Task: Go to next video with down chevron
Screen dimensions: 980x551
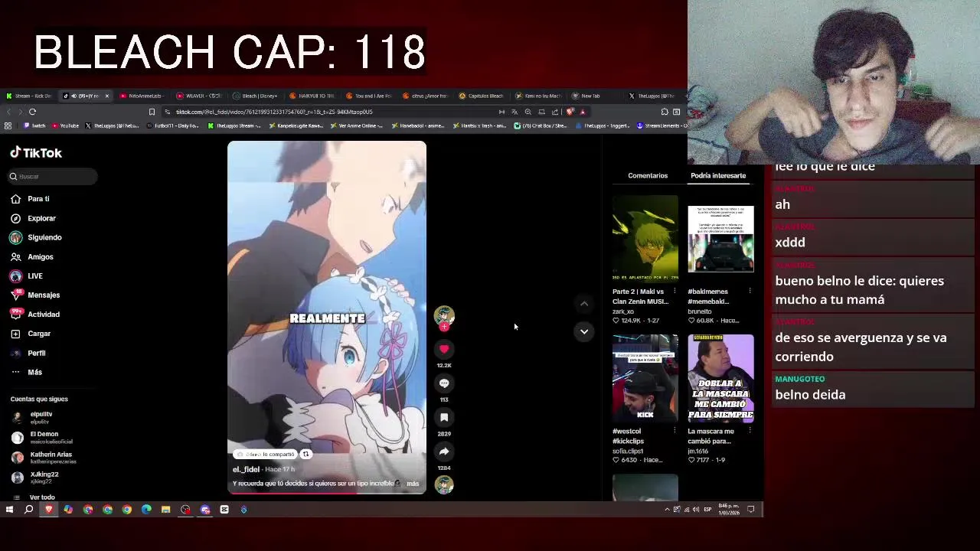Action: (584, 331)
